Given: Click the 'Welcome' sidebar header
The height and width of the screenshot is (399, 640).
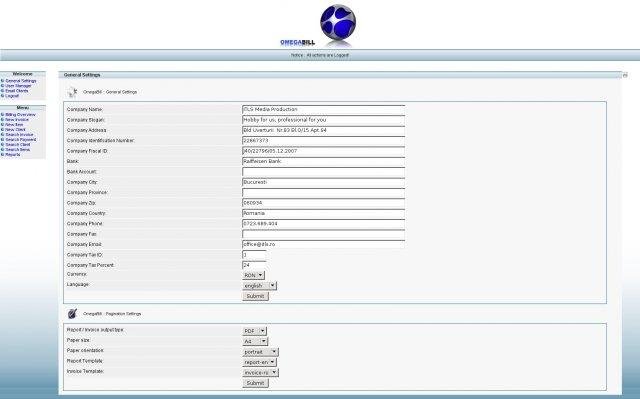Looking at the screenshot, I should click(22, 74).
